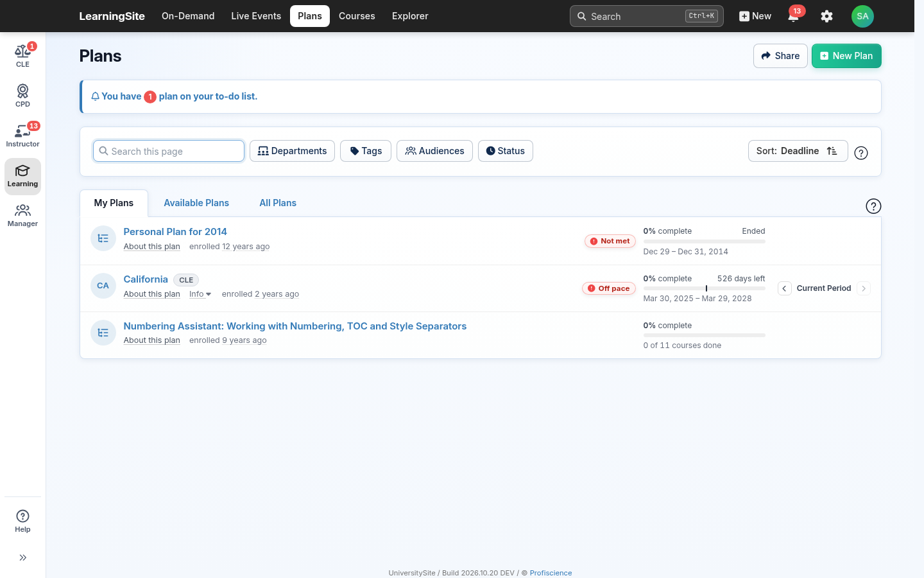Share the plans page
This screenshot has height=578, width=924.
point(780,56)
